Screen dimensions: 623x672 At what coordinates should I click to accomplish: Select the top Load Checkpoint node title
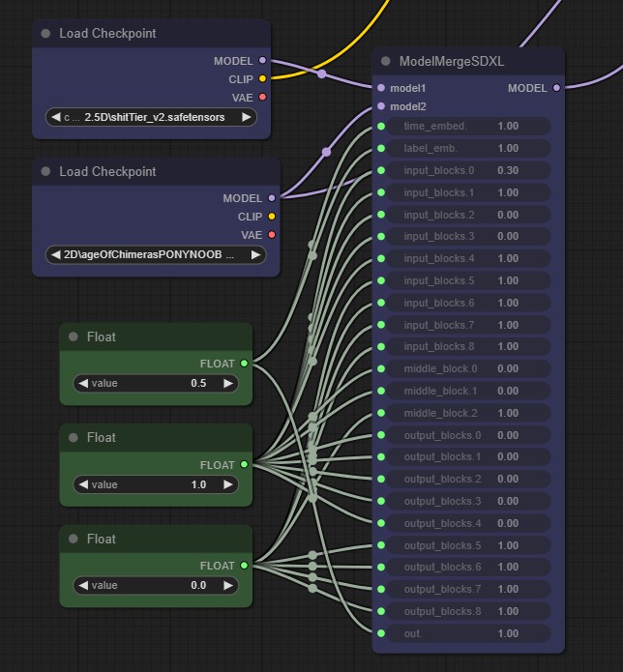(x=107, y=34)
